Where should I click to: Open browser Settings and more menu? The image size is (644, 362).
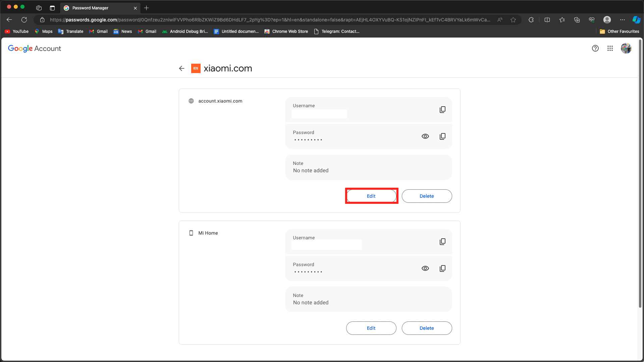coord(622,20)
